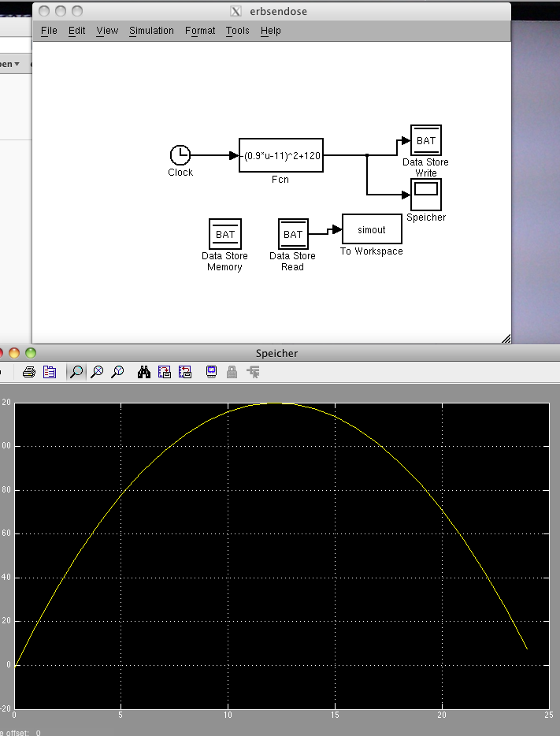Viewport: 560px width, 736px height.
Task: Select the Zoom X-axis tool
Action: pos(97,372)
